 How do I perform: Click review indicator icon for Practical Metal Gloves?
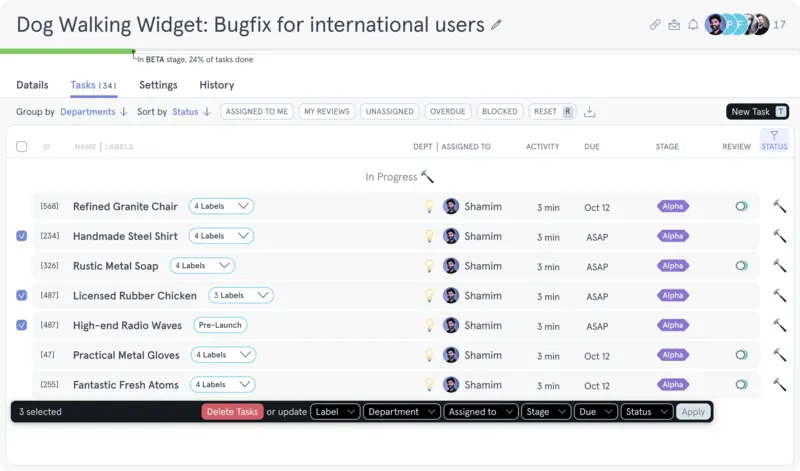pos(741,355)
